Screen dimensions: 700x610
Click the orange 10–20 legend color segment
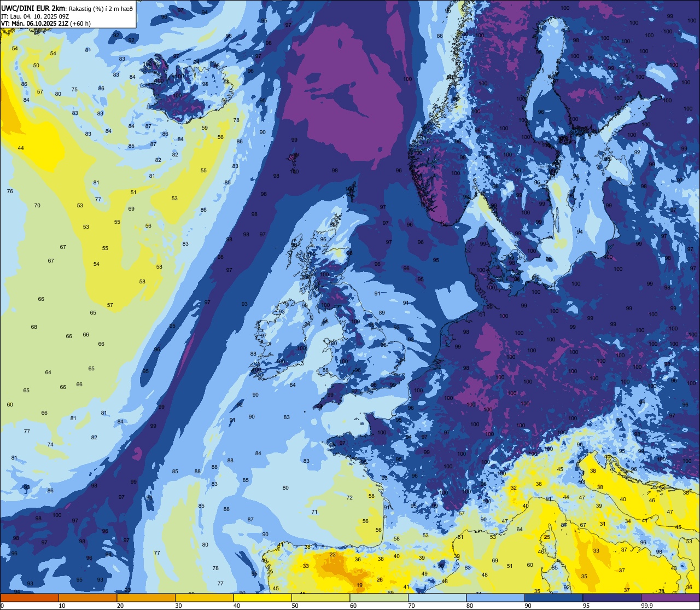[x=87, y=597]
